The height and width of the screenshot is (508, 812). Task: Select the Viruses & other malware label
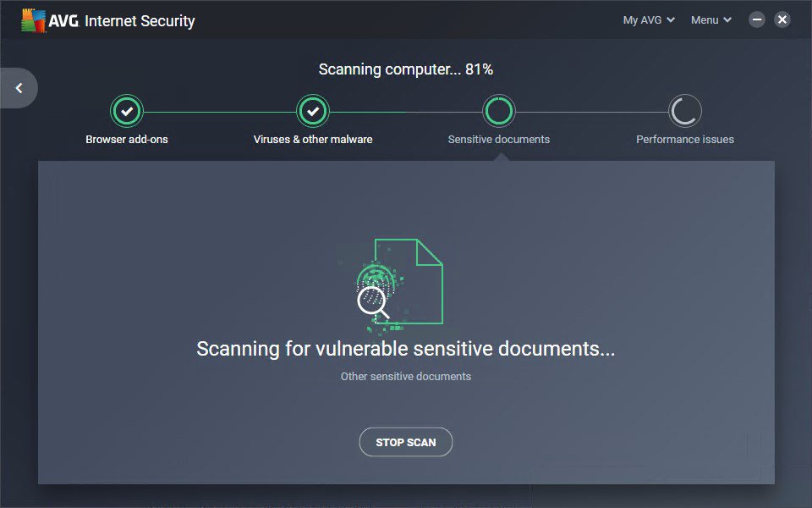[313, 140]
